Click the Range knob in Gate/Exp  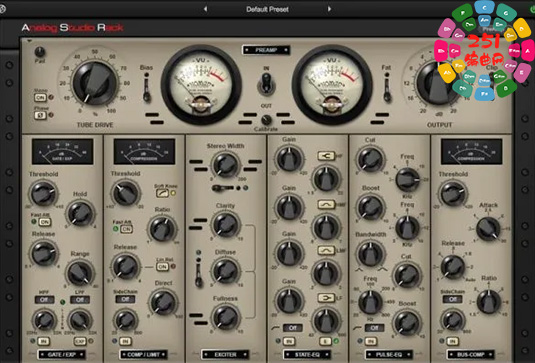80,273
